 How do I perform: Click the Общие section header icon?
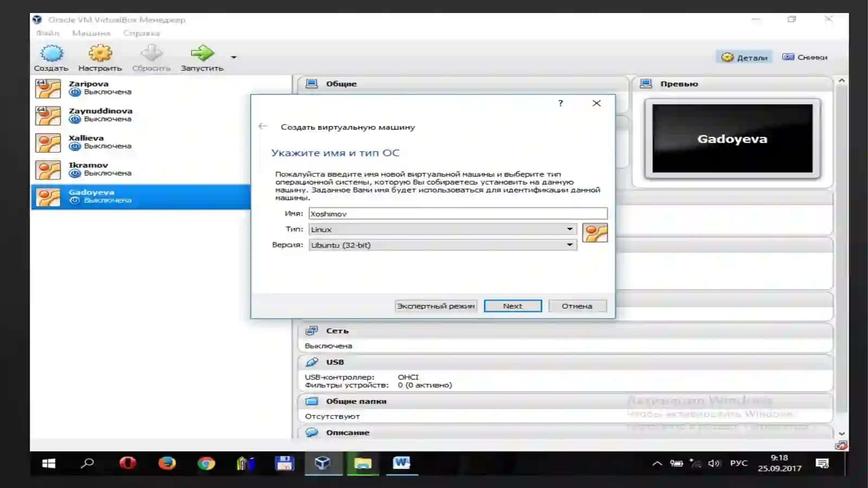(311, 84)
